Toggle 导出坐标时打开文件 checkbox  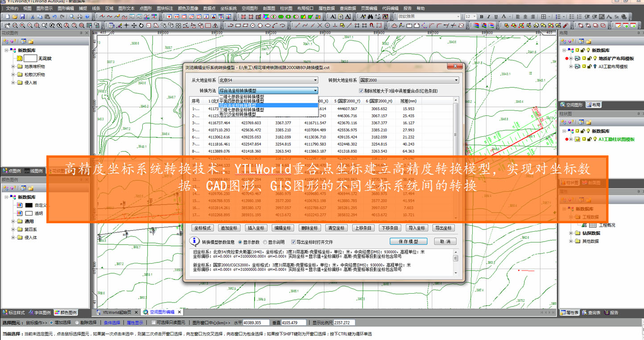point(293,242)
